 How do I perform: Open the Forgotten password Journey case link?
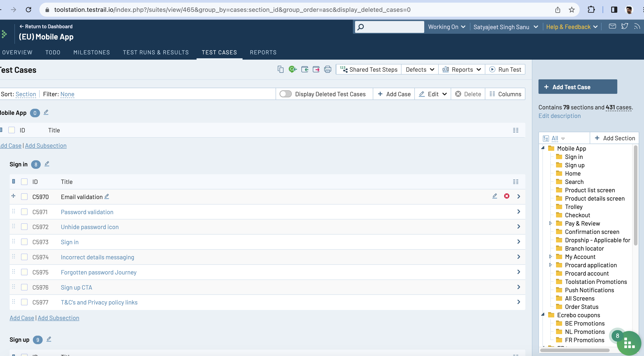[99, 272]
